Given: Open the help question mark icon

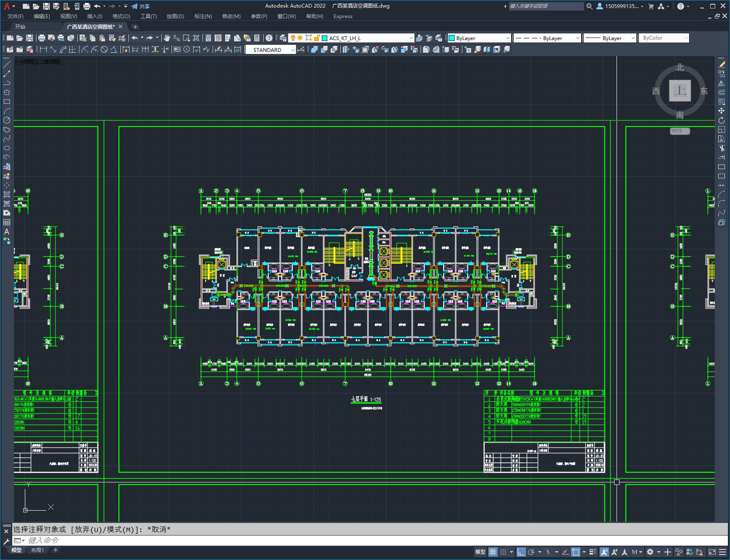Looking at the screenshot, I should (x=681, y=6).
